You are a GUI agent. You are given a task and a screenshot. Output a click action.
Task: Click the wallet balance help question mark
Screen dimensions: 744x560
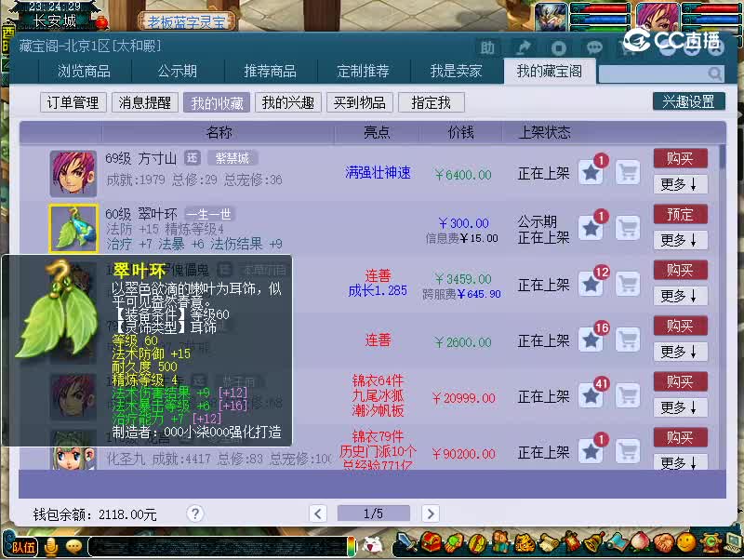tap(194, 513)
